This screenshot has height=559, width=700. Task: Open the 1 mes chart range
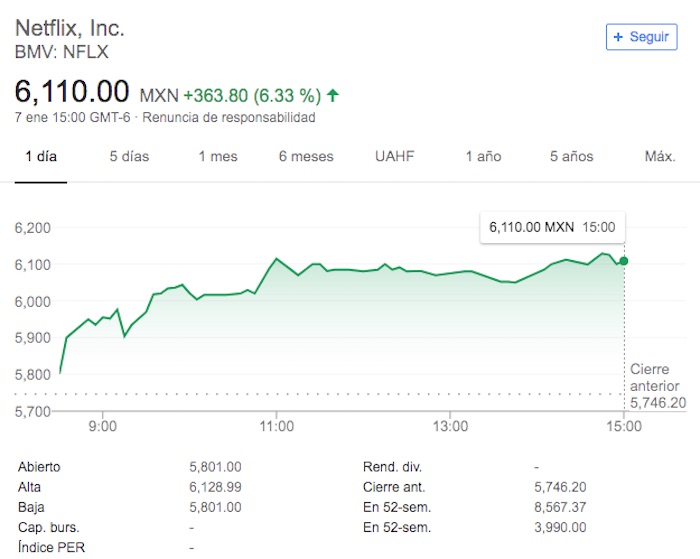217,156
